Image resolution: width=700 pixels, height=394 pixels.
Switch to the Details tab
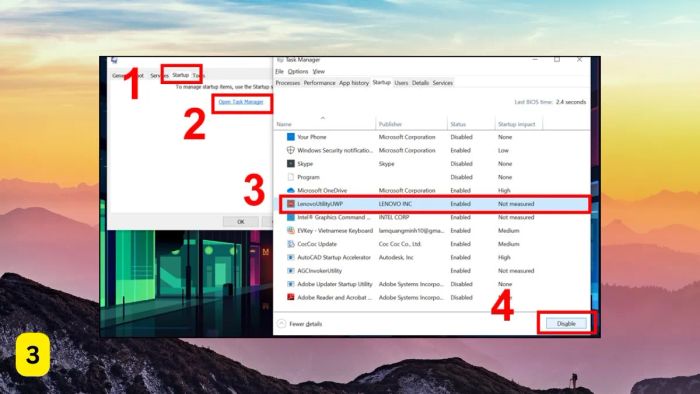click(x=420, y=83)
